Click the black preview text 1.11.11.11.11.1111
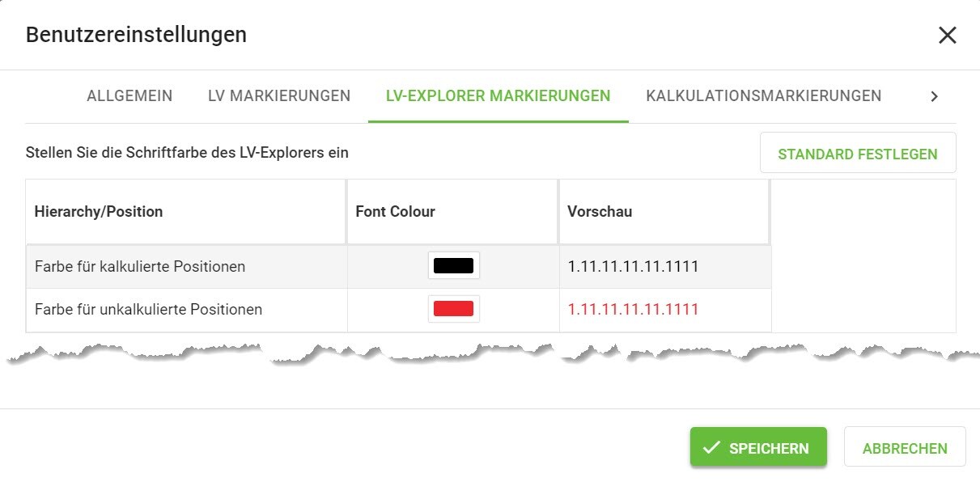 633,266
